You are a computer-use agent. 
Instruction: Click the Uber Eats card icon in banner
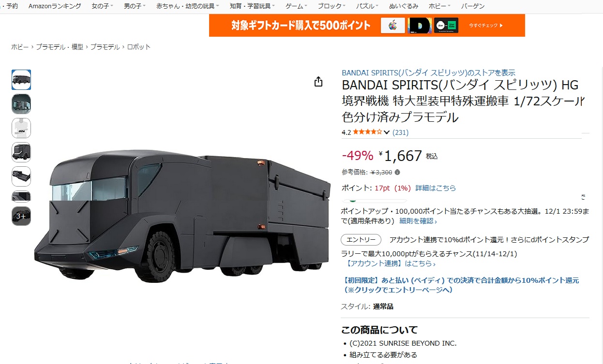(446, 25)
